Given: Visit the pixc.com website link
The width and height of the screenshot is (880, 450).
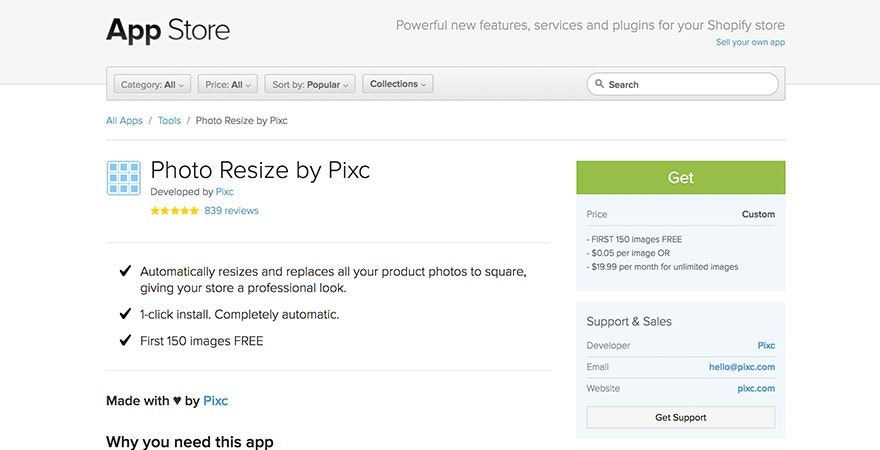Looking at the screenshot, I should [756, 388].
